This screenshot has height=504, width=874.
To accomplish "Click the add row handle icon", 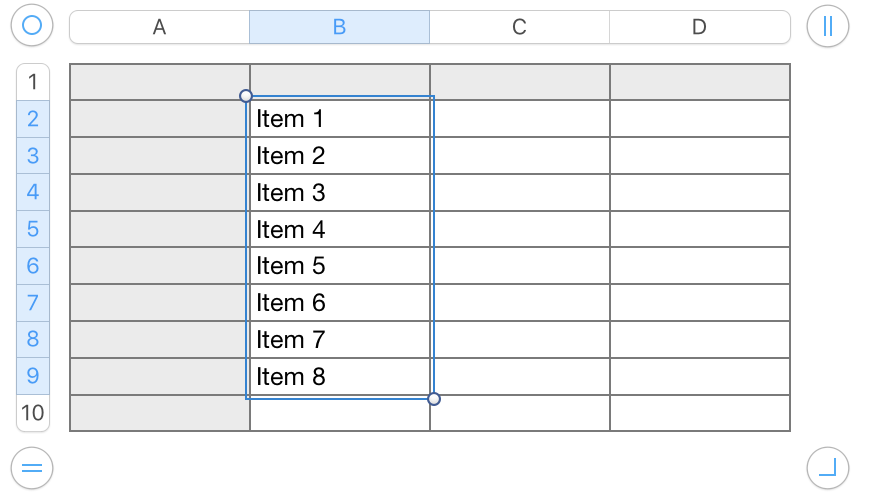I will [32, 467].
